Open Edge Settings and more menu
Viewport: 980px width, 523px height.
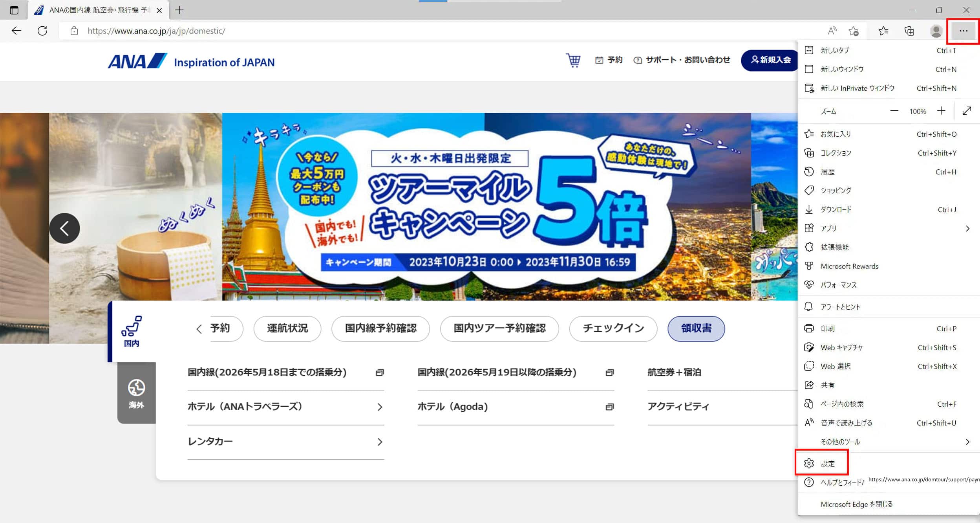[x=963, y=31]
